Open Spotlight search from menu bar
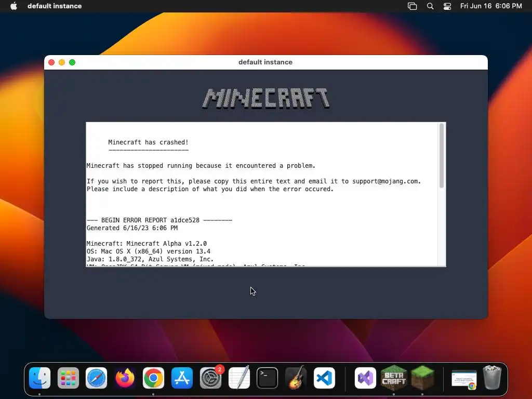This screenshot has height=399, width=532. [430, 6]
